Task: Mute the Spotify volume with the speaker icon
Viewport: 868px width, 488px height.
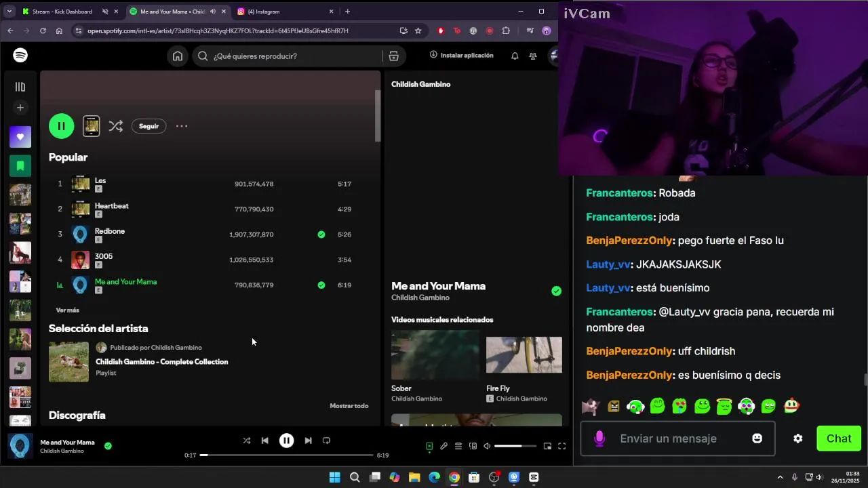Action: 487,446
